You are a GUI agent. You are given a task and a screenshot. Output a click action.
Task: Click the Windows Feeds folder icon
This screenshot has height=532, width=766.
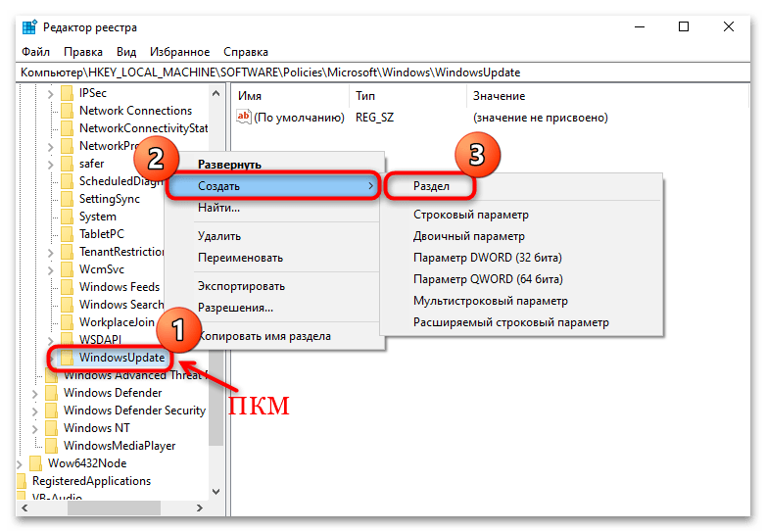67,287
